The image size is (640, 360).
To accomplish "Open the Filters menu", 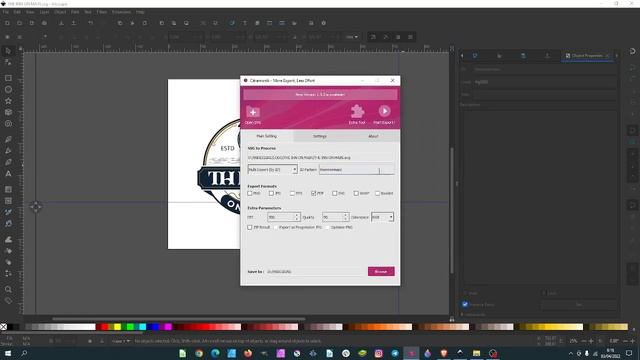I will (102, 12).
